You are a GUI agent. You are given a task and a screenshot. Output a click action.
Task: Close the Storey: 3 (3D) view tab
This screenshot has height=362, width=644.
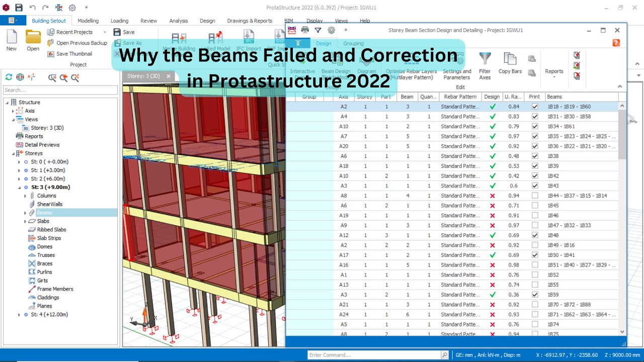tap(169, 76)
